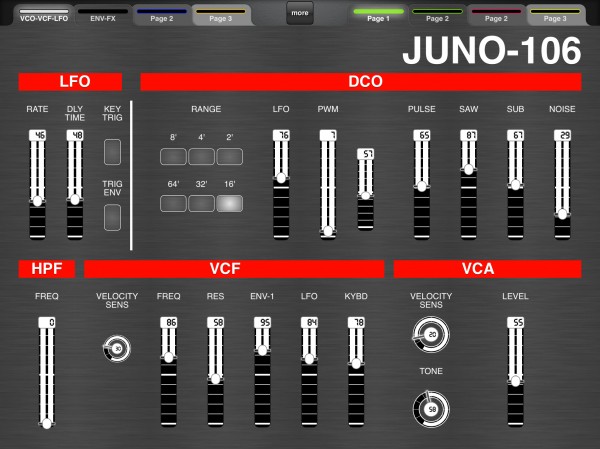
Task: Toggle the TRIG ENV button
Action: point(112,217)
